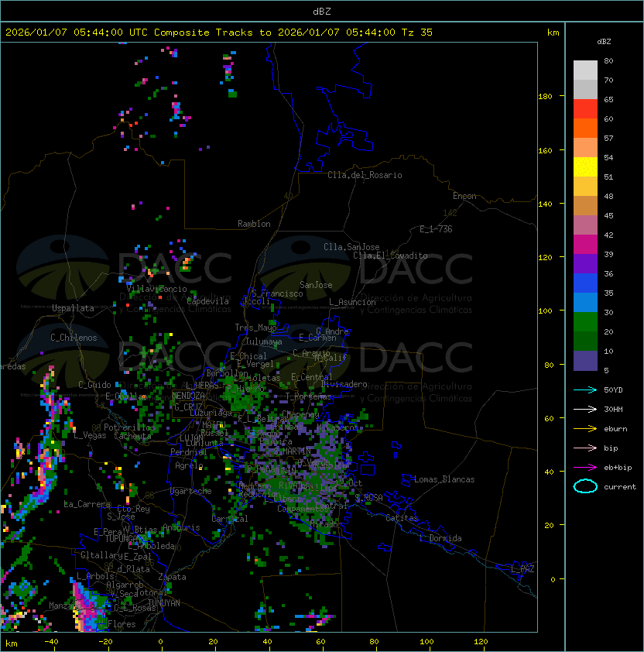Click the '180' tick on the vertical axis
Image resolution: width=644 pixels, height=652 pixels.
pos(545,97)
